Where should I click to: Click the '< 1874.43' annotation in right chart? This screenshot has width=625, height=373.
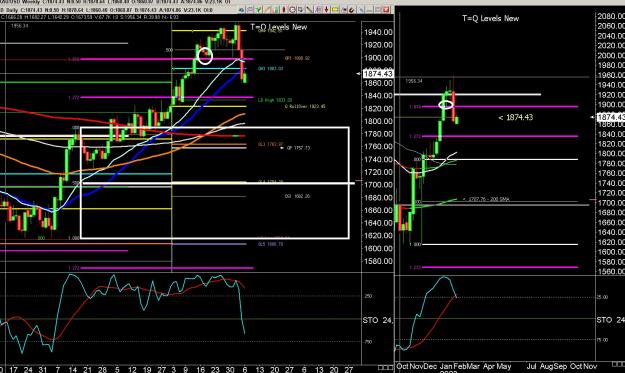(515, 117)
